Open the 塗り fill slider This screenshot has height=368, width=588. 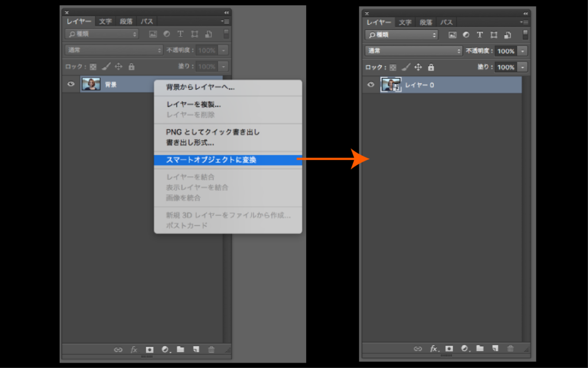click(222, 67)
